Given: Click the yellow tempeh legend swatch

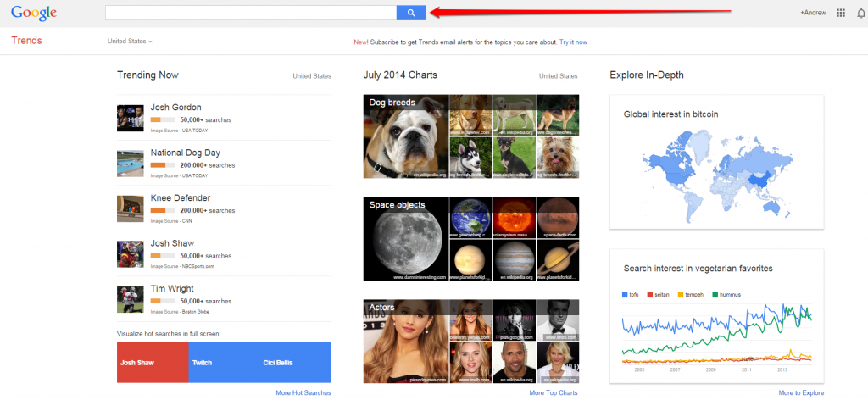Looking at the screenshot, I should click(x=681, y=295).
